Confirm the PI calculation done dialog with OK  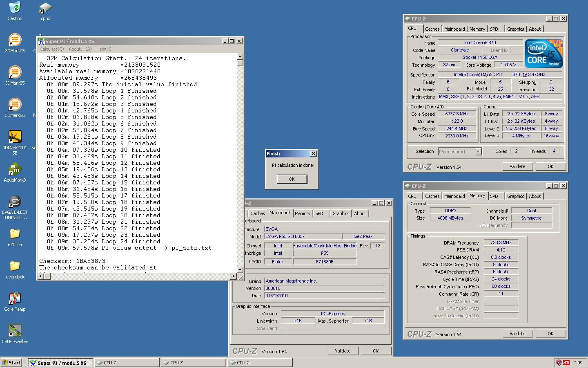coord(292,179)
